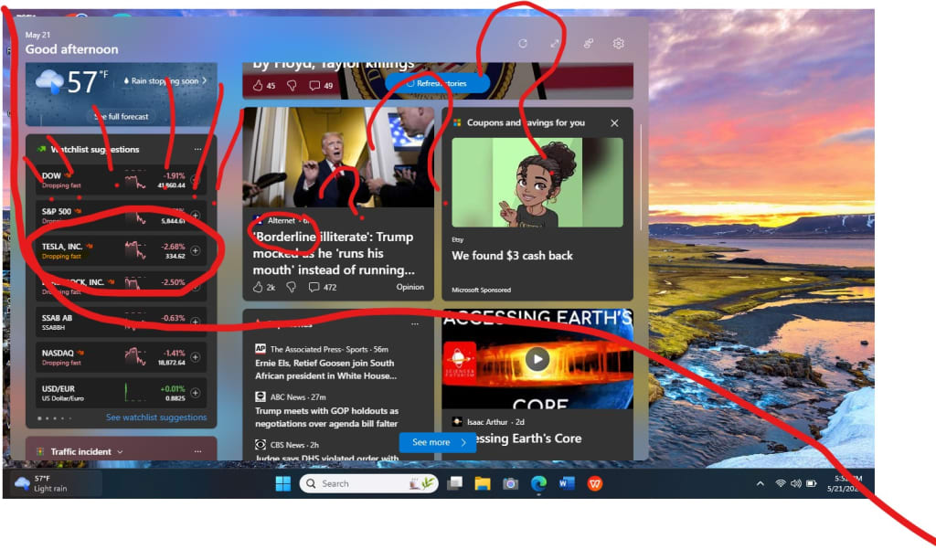
Task: Add TESLA, INC. to watchlist
Action: [x=196, y=250]
